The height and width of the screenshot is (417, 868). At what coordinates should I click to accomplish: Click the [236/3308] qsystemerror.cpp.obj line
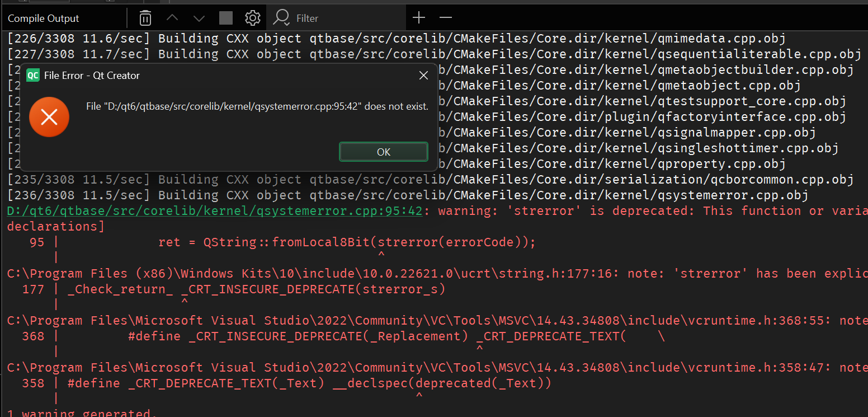(x=408, y=195)
